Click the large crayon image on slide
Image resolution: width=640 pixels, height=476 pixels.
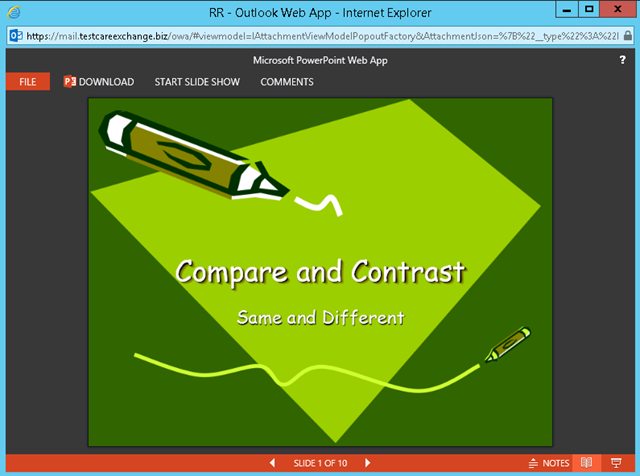point(195,155)
